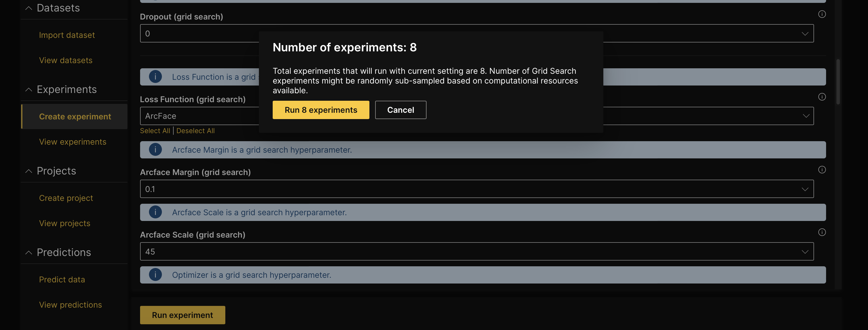Viewport: 868px width, 330px height.
Task: Cancel the experiments dialog
Action: [401, 110]
